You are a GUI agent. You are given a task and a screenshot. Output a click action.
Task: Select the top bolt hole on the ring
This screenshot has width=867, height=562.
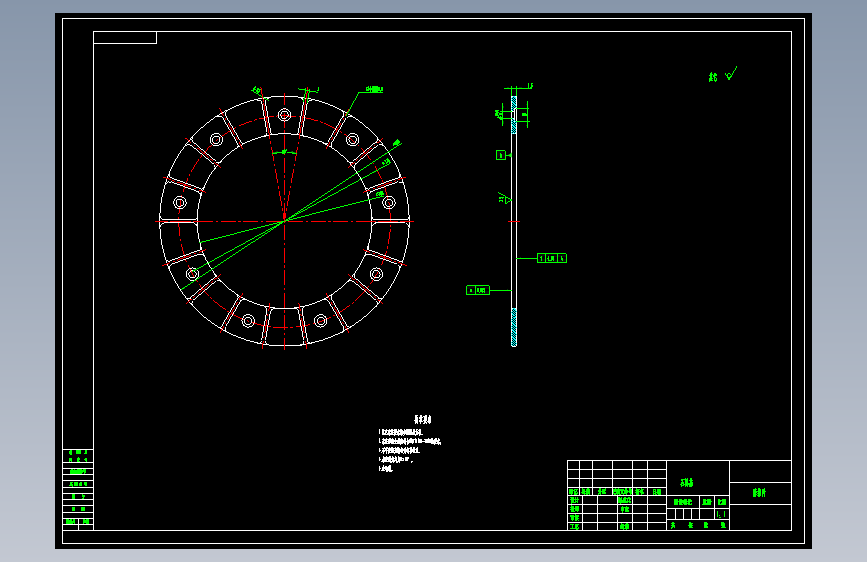(284, 115)
